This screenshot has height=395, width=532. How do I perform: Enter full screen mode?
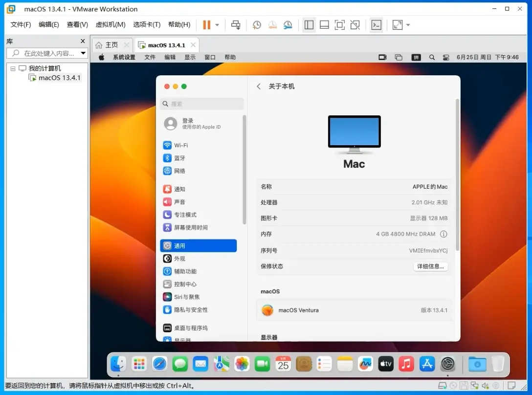(340, 25)
